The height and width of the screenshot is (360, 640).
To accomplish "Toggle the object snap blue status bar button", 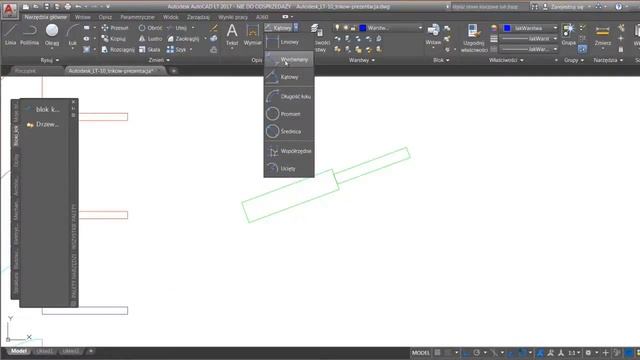I will [x=522, y=352].
